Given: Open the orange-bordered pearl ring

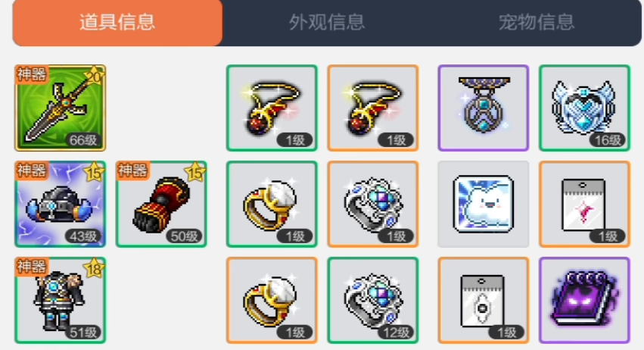Looking at the screenshot, I should pyautogui.click(x=272, y=300).
